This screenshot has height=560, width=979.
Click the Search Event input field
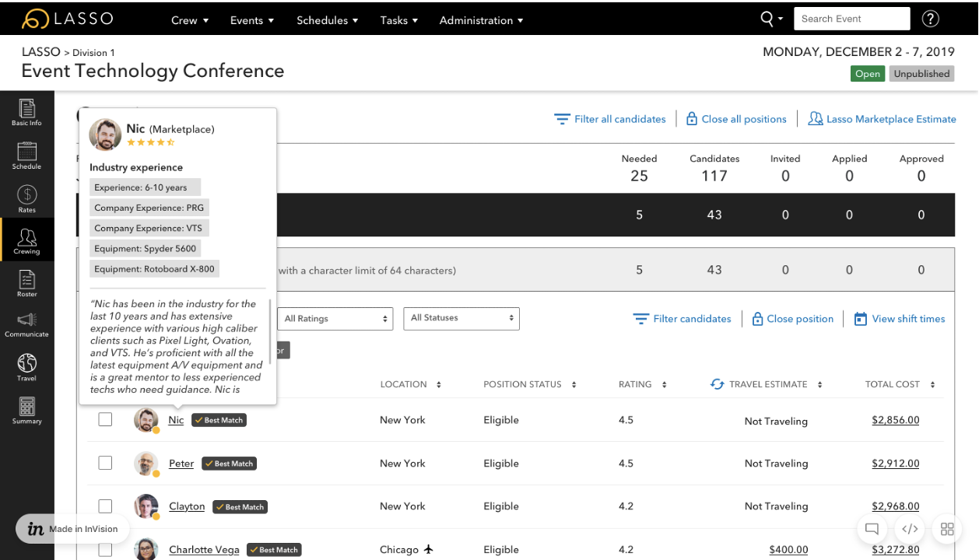[x=851, y=19]
